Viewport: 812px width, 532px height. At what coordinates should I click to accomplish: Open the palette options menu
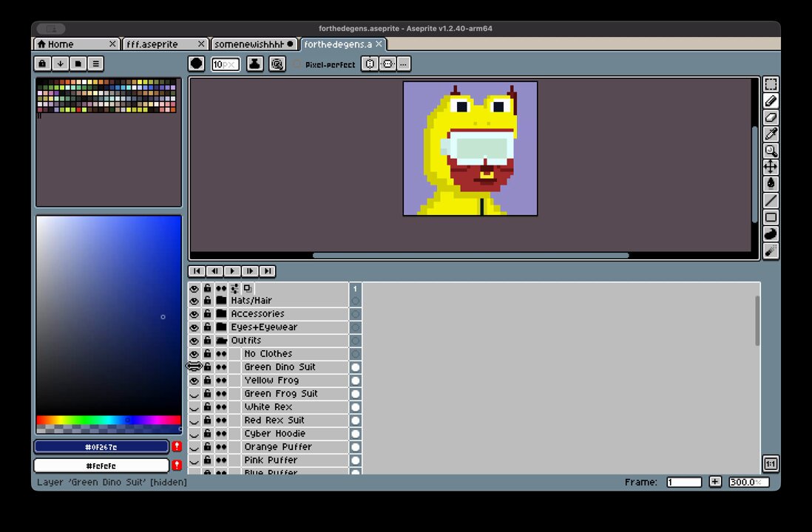[95, 64]
